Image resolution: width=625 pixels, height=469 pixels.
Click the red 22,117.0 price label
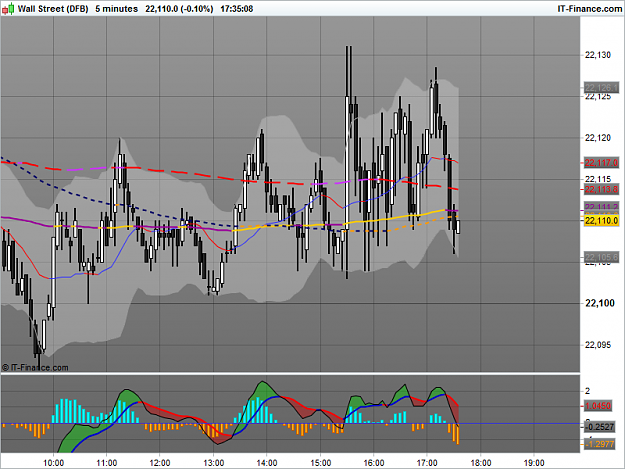coord(601,163)
